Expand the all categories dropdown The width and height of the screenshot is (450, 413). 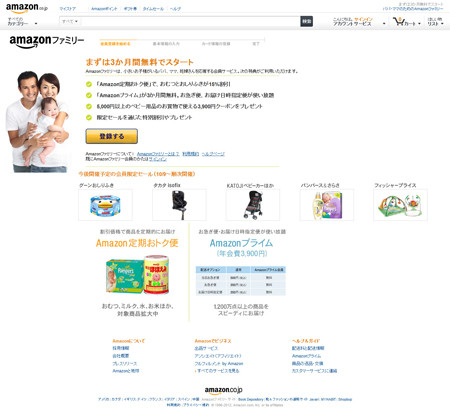pos(22,22)
